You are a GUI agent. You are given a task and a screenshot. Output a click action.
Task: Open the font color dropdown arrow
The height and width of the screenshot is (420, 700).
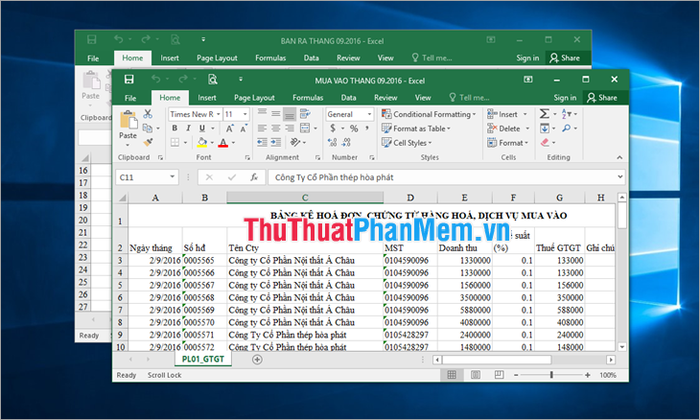pos(233,143)
